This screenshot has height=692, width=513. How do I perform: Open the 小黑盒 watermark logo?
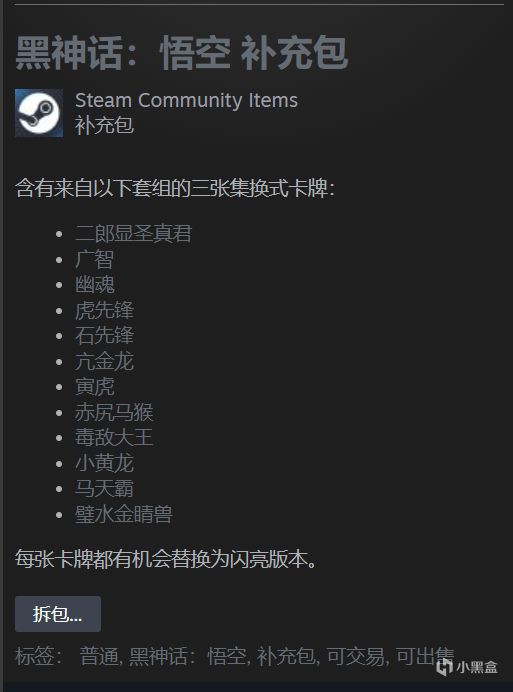[467, 667]
